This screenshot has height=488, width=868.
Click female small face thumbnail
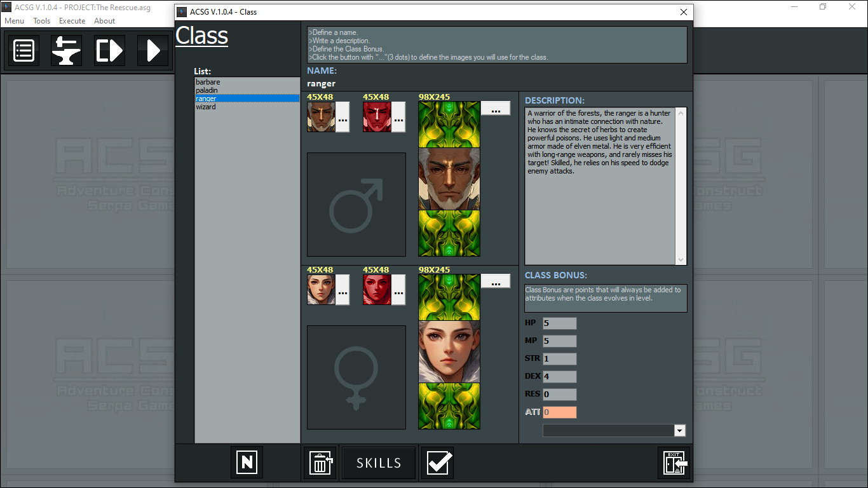321,290
